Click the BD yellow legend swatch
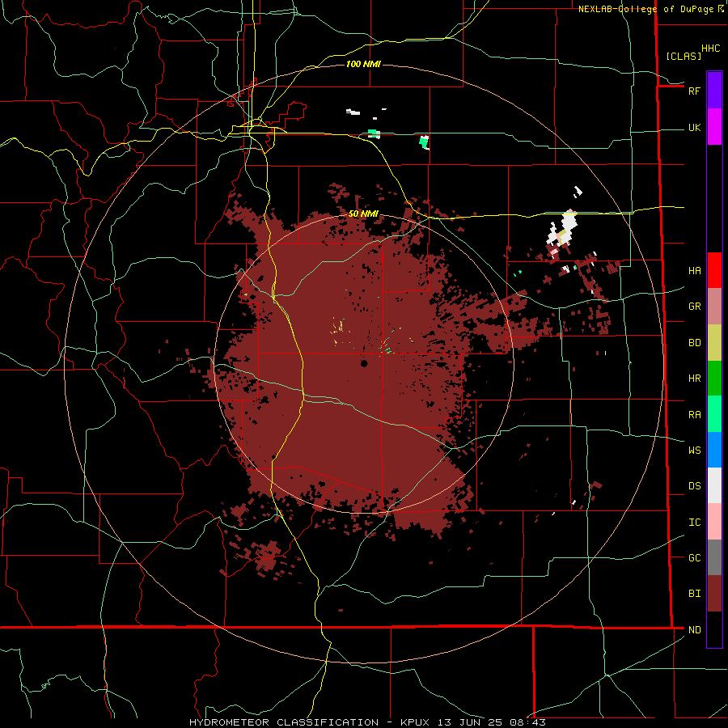Viewport: 728px width, 728px height. 714,343
